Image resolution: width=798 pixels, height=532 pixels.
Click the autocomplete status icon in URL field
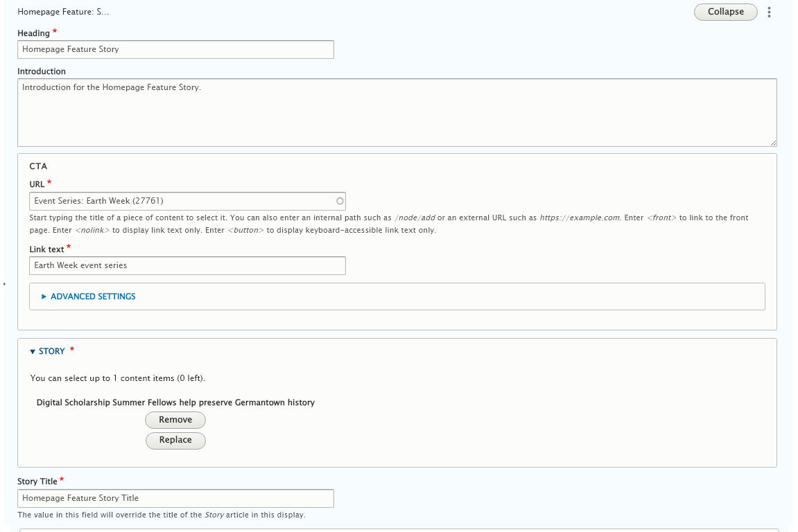340,201
